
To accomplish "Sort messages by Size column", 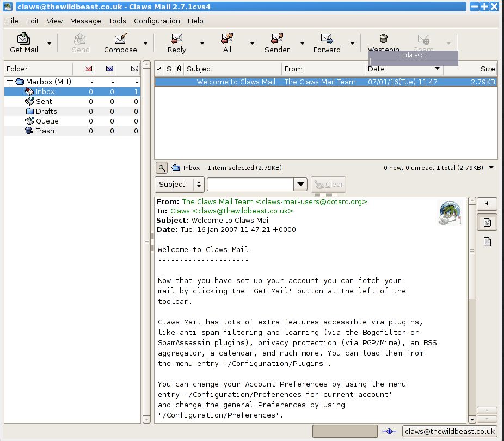I will tap(471, 69).
